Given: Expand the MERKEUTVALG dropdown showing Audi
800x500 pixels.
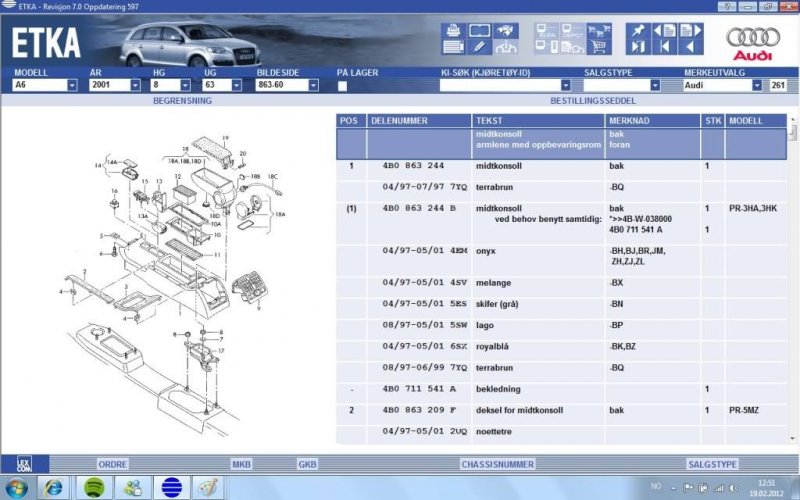Looking at the screenshot, I should tap(756, 86).
